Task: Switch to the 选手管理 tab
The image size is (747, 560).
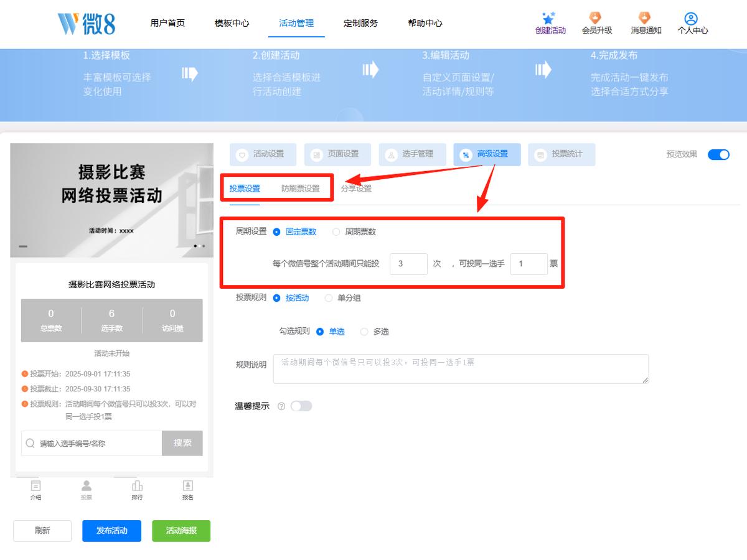Action: (412, 154)
